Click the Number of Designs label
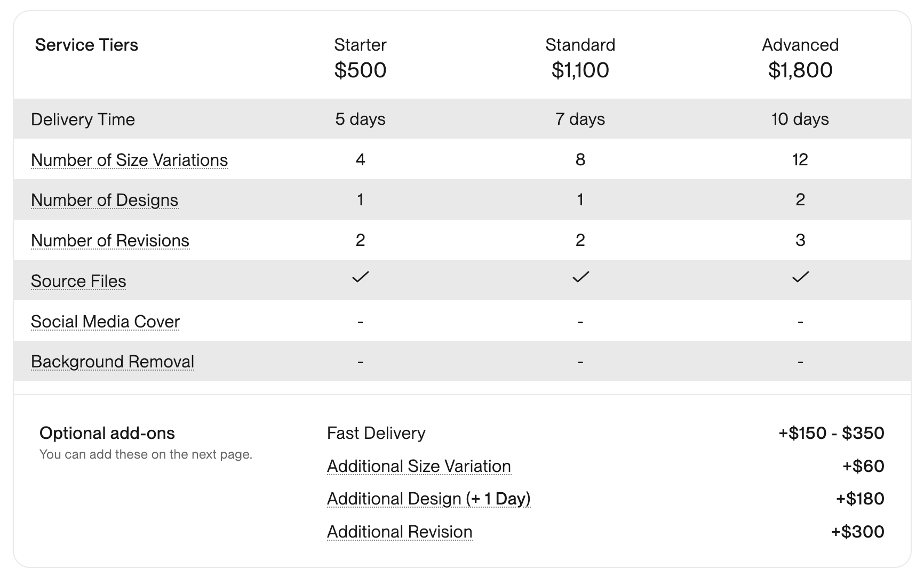Viewport: 924px width, 577px height. point(105,200)
